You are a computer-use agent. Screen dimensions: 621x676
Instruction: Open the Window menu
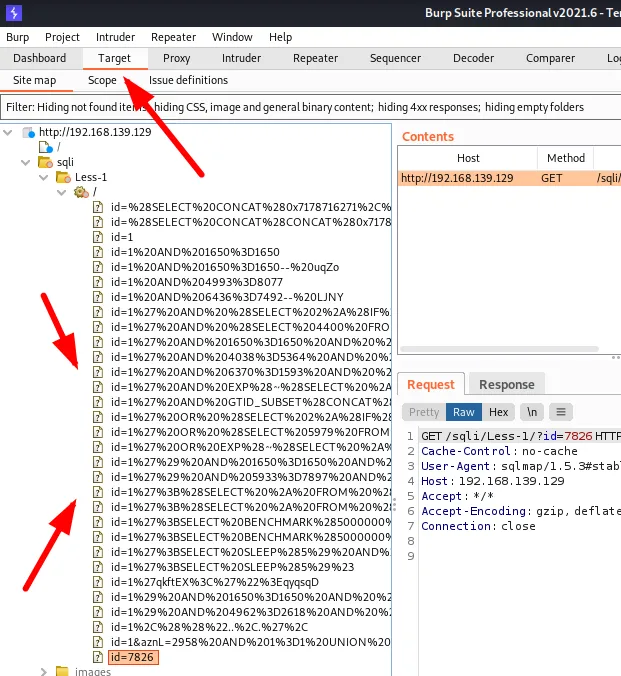[x=232, y=37]
